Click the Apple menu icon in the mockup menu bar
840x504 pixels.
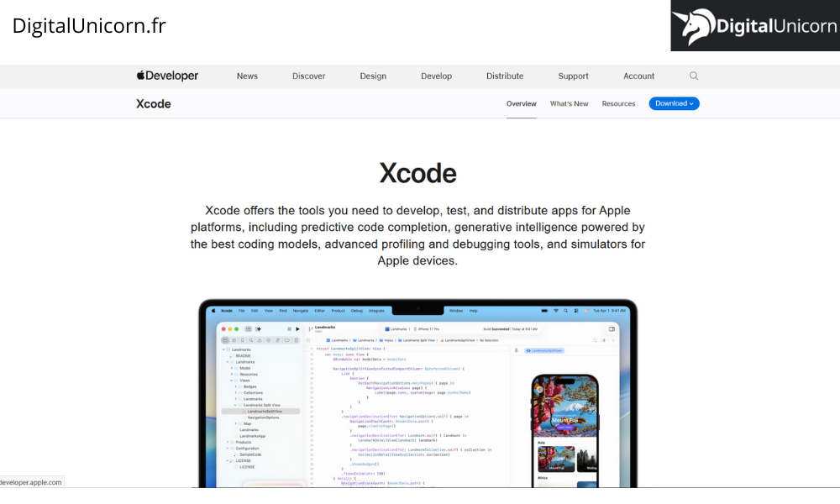tap(212, 312)
